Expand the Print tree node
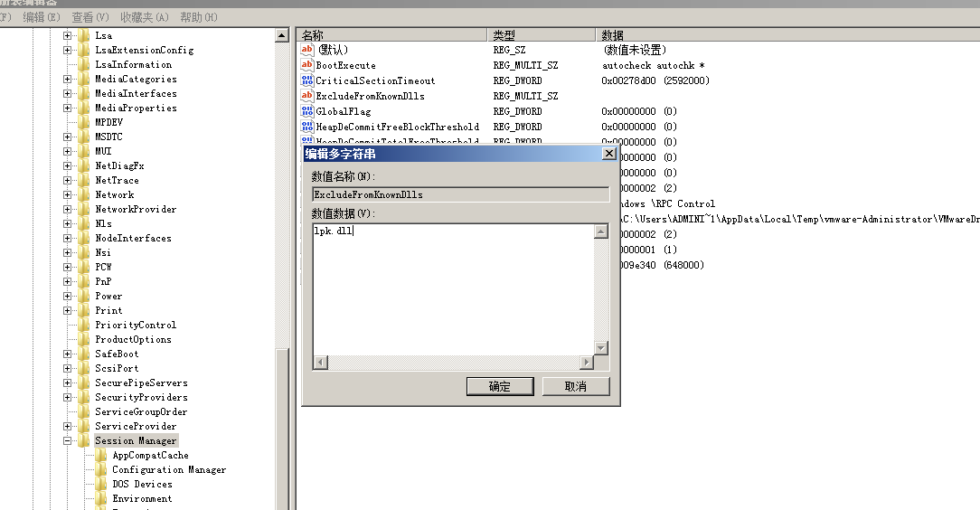This screenshot has width=980, height=510. coord(68,311)
